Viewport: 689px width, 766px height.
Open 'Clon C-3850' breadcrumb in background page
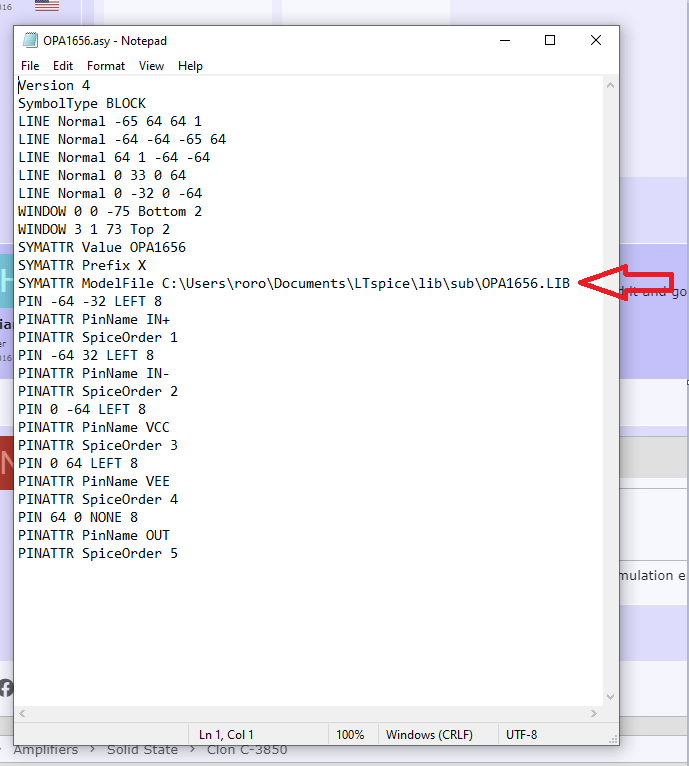247,750
